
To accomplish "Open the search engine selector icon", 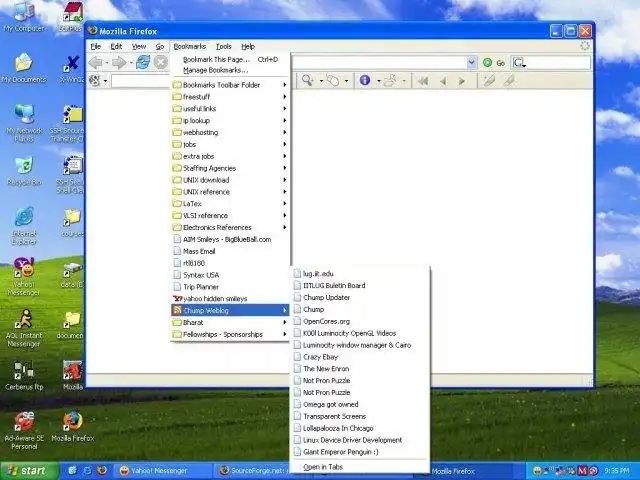I will tap(519, 63).
